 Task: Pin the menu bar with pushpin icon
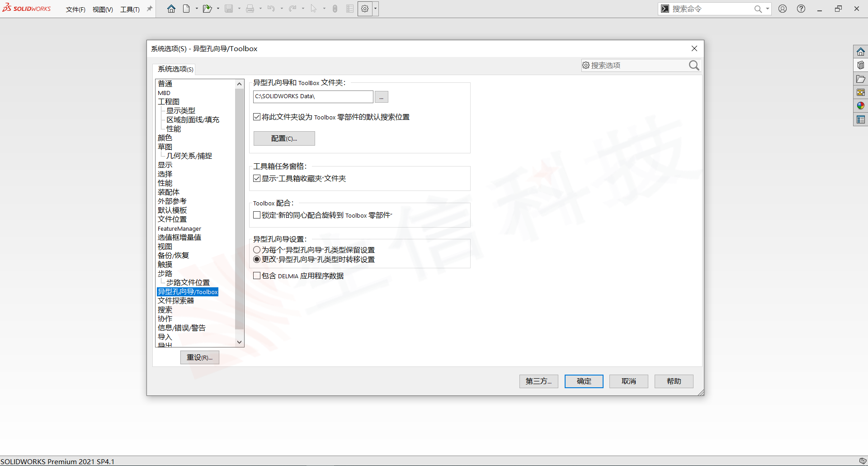tap(150, 9)
